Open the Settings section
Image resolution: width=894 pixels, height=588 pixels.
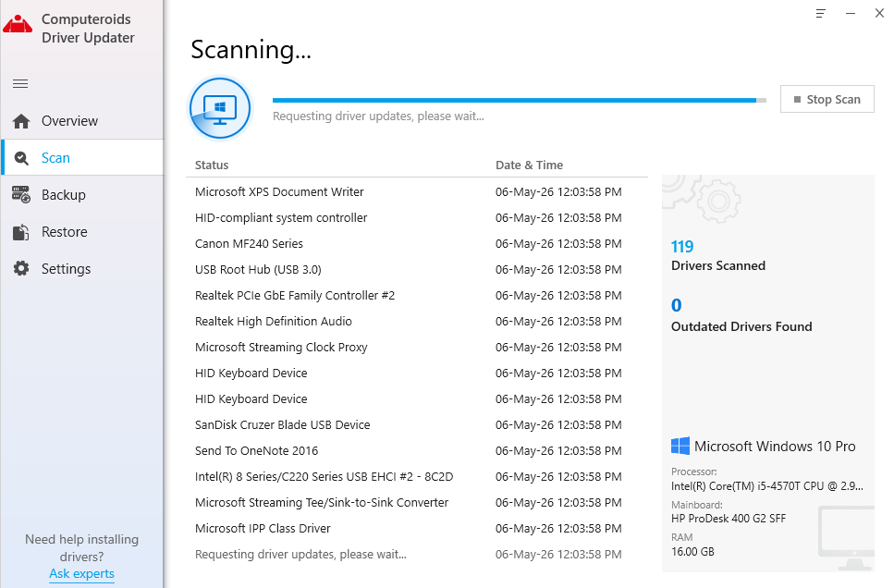(x=82, y=269)
